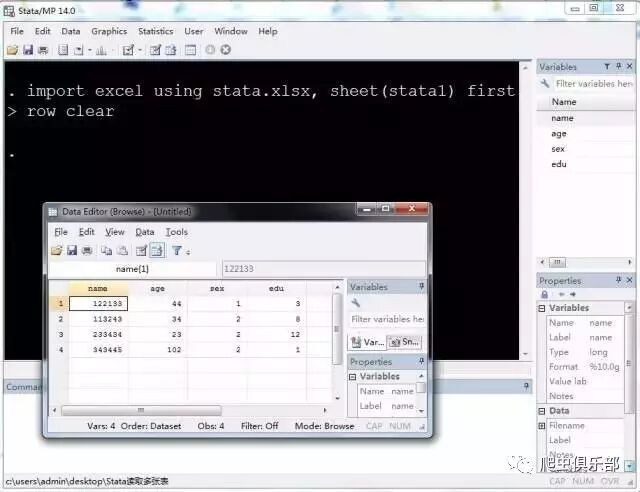Click the grayed More/continue circle icon
Image resolution: width=640 pixels, height=492 pixels.
pos(210,50)
